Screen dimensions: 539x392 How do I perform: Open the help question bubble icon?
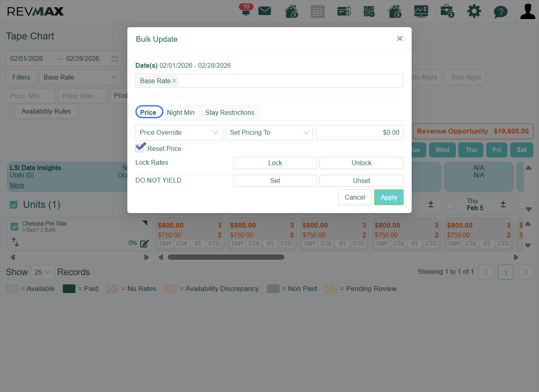coord(500,11)
